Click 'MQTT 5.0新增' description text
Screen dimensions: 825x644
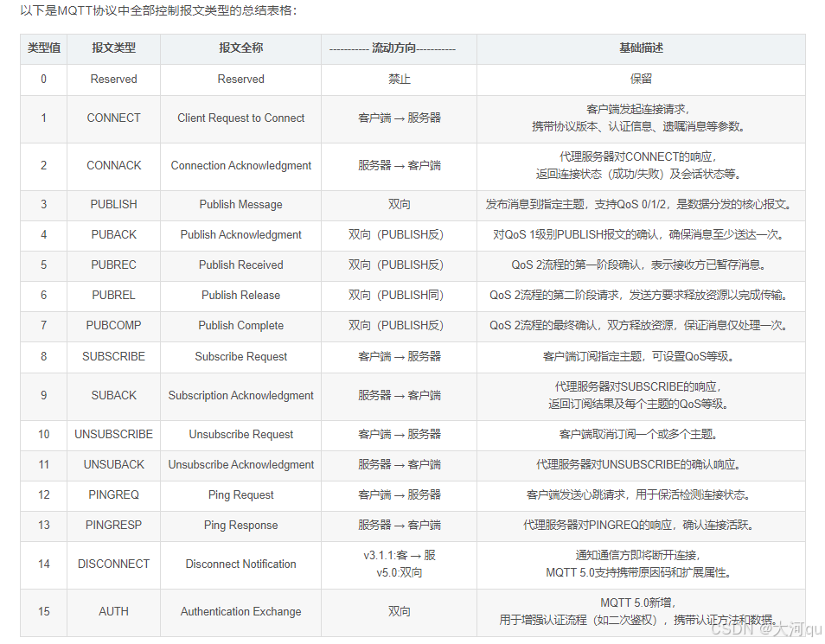coord(636,603)
